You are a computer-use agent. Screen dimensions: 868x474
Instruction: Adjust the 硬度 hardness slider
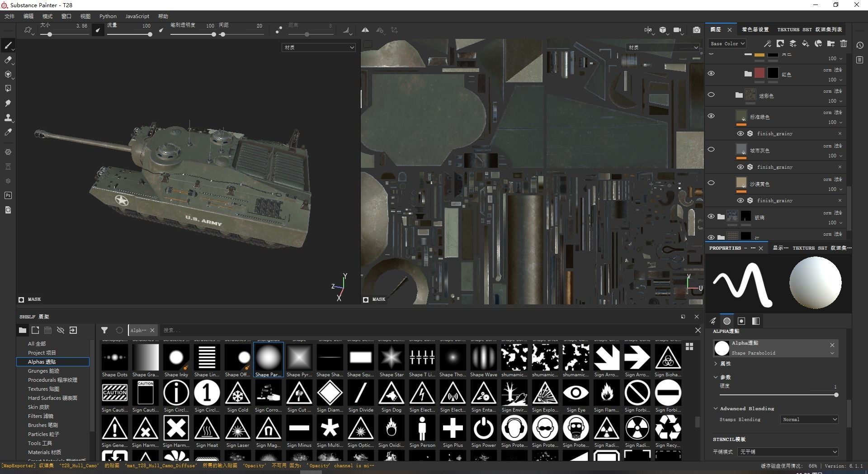tap(778, 395)
